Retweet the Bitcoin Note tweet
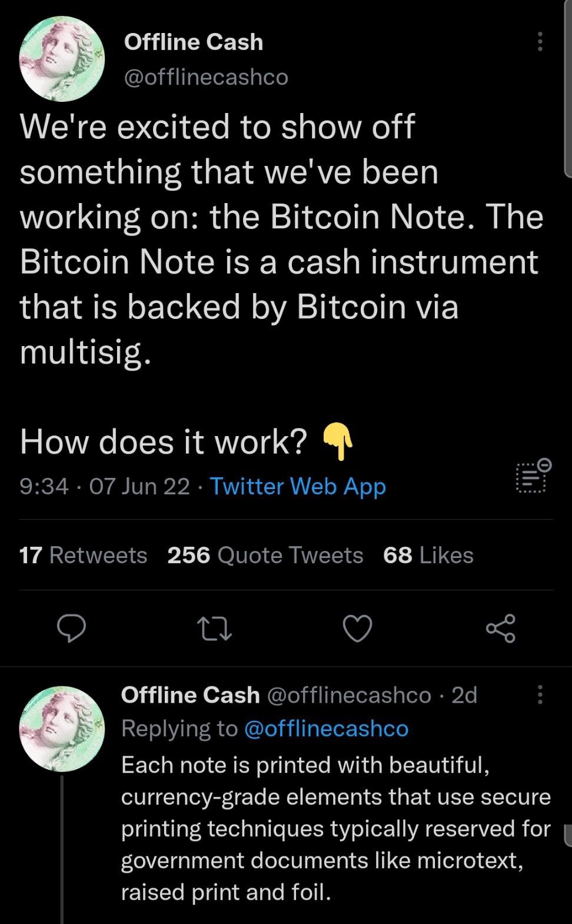 tap(214, 629)
